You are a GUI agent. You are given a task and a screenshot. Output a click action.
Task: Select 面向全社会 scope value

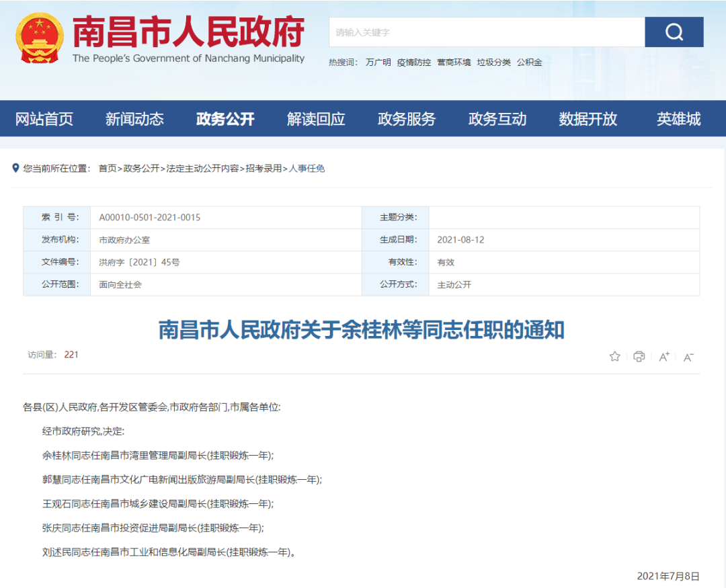coord(120,284)
